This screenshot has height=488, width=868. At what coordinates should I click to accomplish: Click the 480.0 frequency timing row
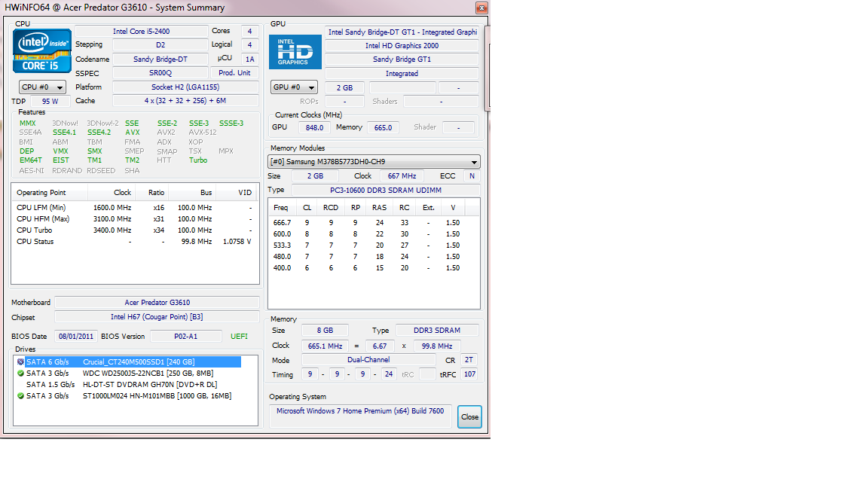click(374, 257)
